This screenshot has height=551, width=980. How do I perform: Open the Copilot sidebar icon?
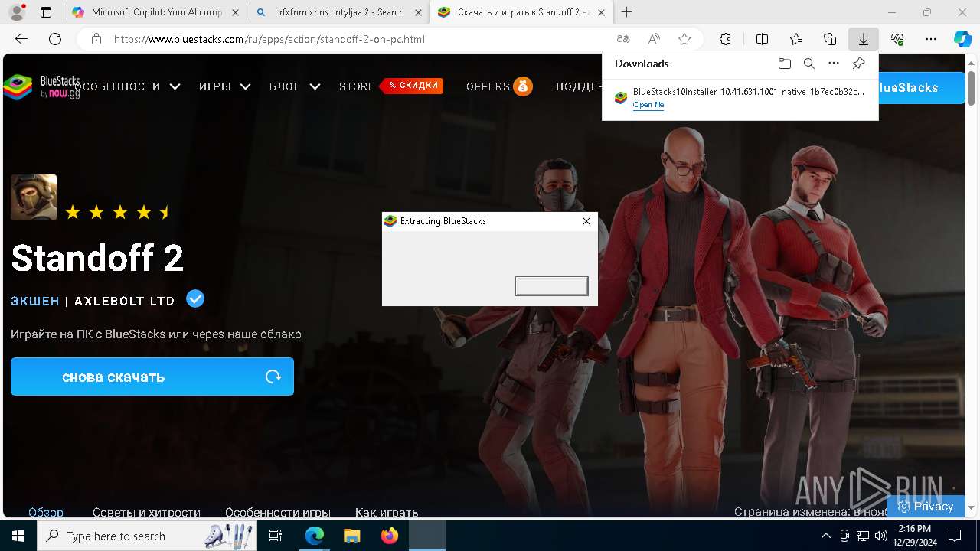coord(962,39)
